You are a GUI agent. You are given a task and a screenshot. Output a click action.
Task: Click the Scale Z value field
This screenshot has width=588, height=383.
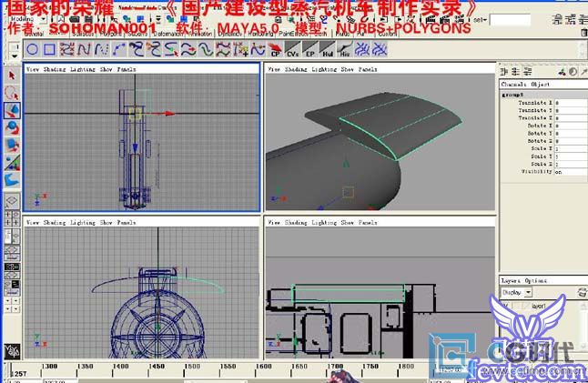click(571, 164)
